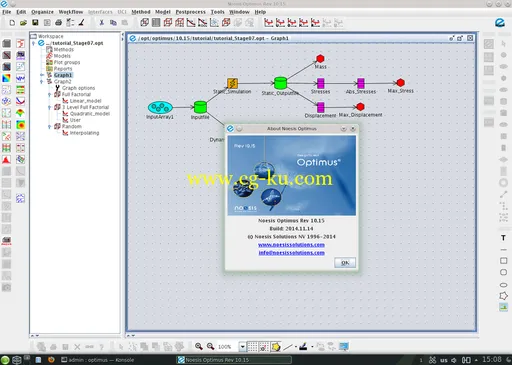This screenshot has height=365, width=512.
Task: Collapse the 3 Level Full Factorial node
Action: tap(49, 107)
